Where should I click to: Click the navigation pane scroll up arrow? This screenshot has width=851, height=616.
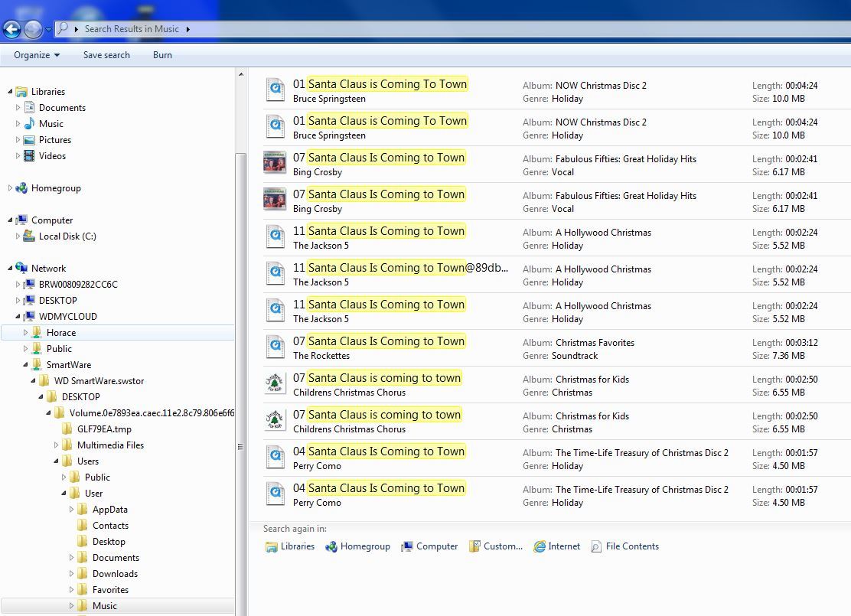(241, 74)
